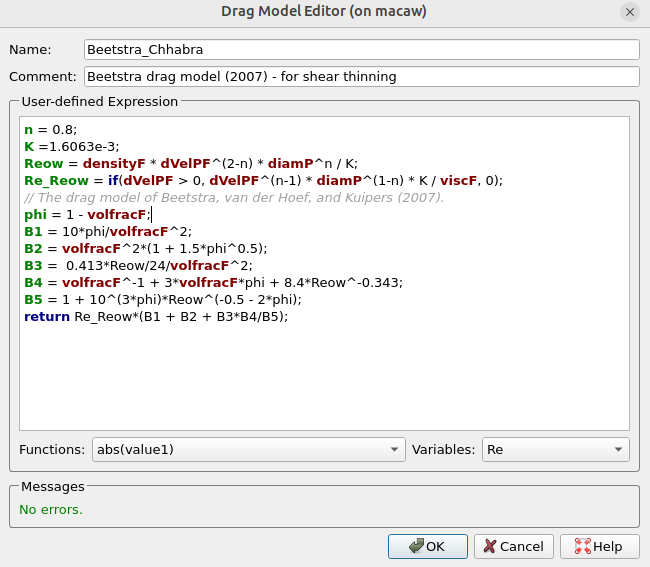
Task: Close the Drag Model Editor window
Action: tap(629, 12)
